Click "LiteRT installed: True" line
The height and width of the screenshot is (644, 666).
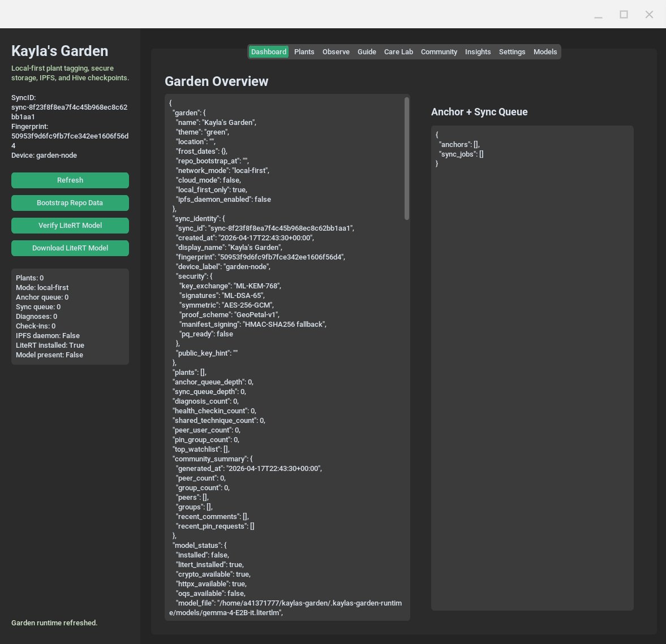click(50, 345)
